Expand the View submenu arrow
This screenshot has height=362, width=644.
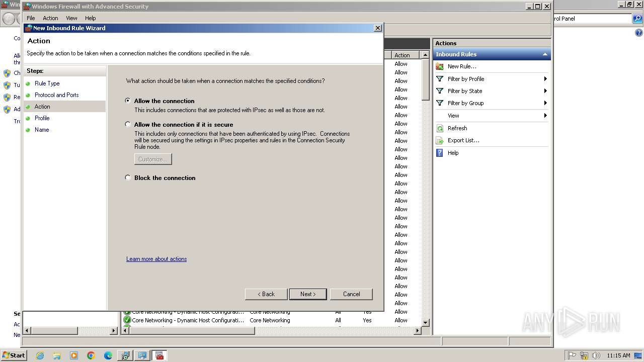(x=545, y=116)
